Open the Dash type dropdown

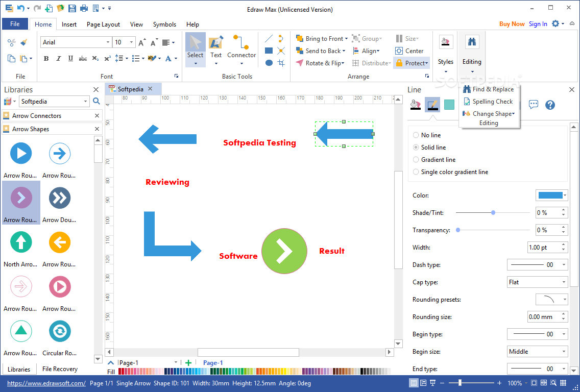tap(537, 265)
